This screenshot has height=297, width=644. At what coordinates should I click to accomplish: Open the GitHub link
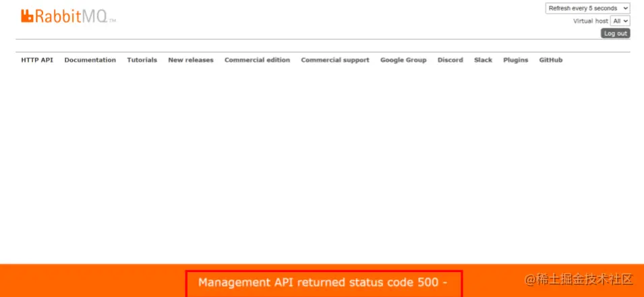pyautogui.click(x=551, y=60)
